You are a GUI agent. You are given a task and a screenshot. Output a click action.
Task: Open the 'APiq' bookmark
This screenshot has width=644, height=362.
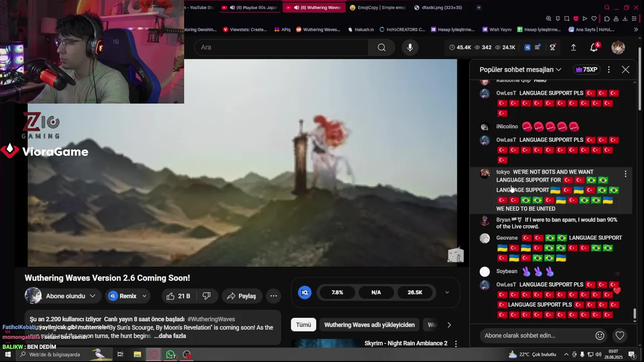pos(282,30)
